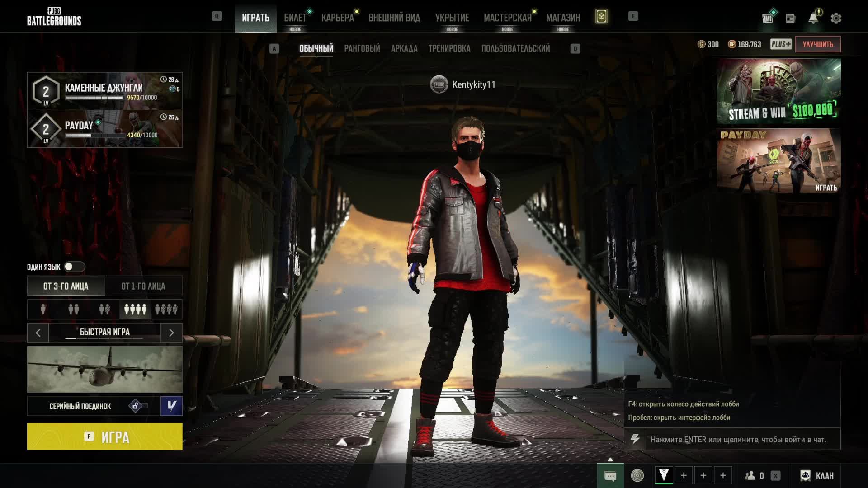Select От 1-го лица perspective

(143, 286)
